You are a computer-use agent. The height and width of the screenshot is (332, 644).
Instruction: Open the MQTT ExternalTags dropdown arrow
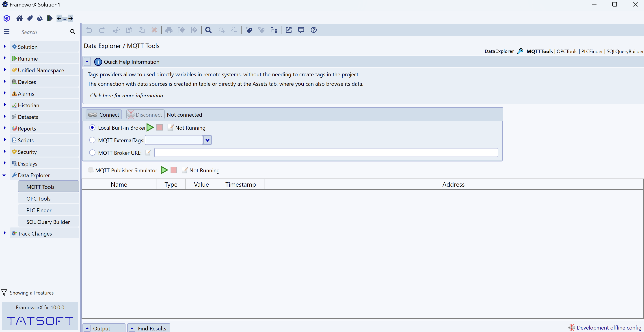tap(207, 140)
